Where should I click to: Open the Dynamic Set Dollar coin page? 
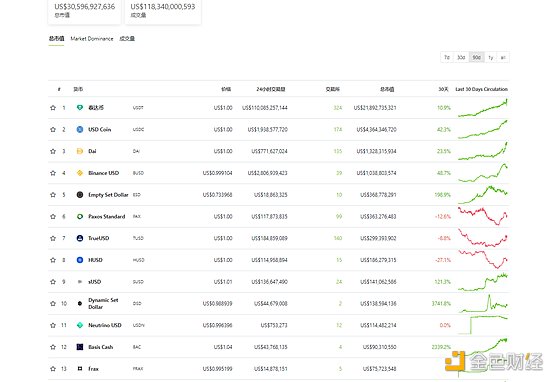pos(103,304)
